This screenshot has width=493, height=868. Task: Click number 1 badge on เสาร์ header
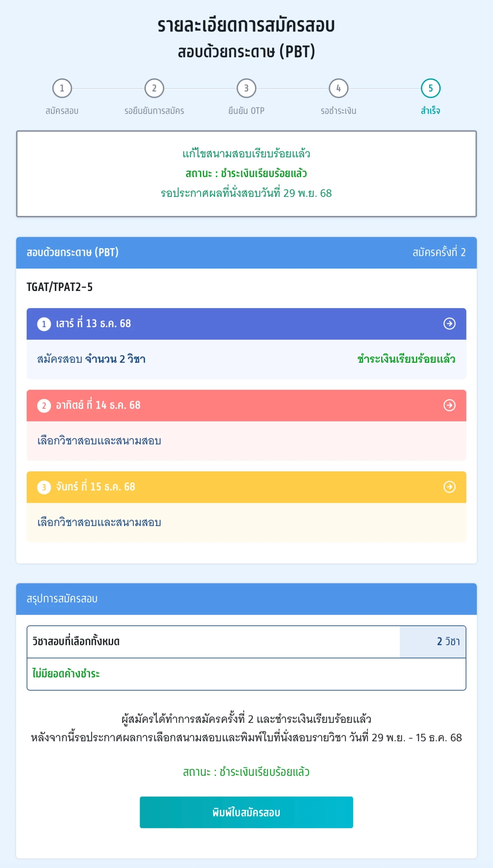point(44,324)
